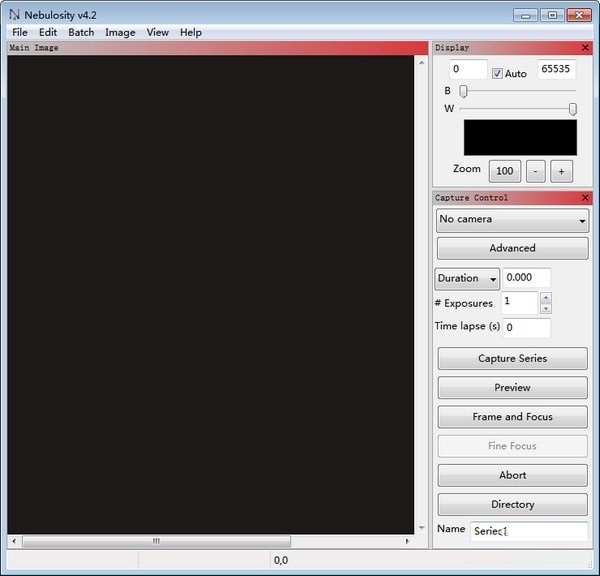Viewport: 600px width, 576px height.
Task: Click the vertical scrollbar down arrow
Action: click(x=421, y=528)
